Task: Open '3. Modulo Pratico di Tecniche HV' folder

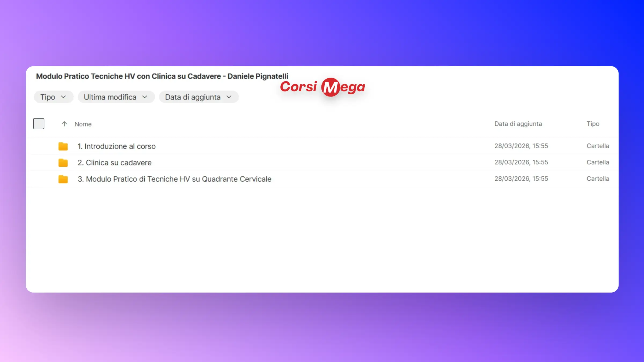Action: (x=174, y=179)
